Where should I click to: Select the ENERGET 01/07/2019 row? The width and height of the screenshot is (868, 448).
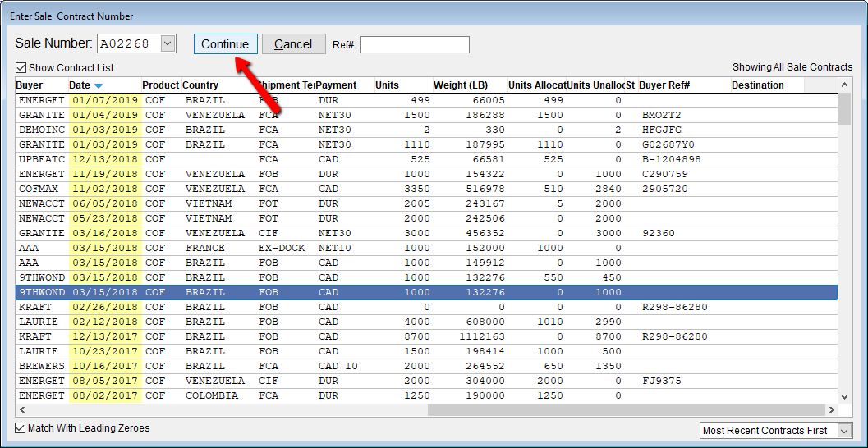(426, 100)
